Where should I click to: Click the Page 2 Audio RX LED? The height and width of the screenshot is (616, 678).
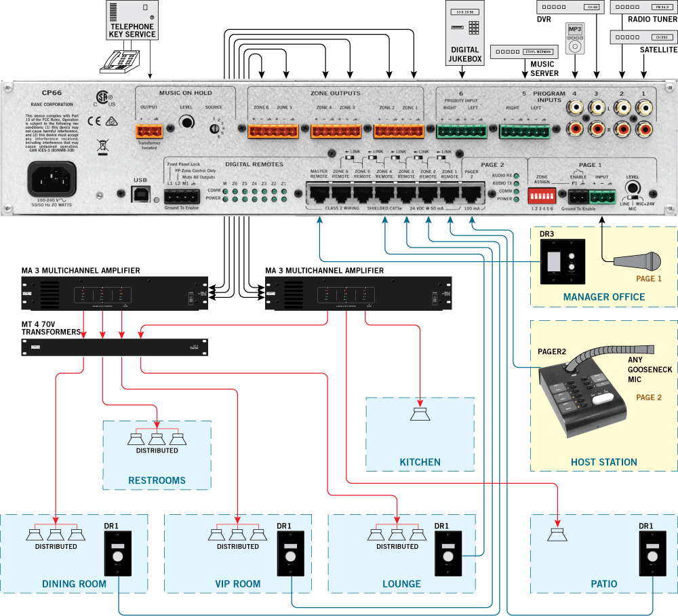pyautogui.click(x=516, y=176)
